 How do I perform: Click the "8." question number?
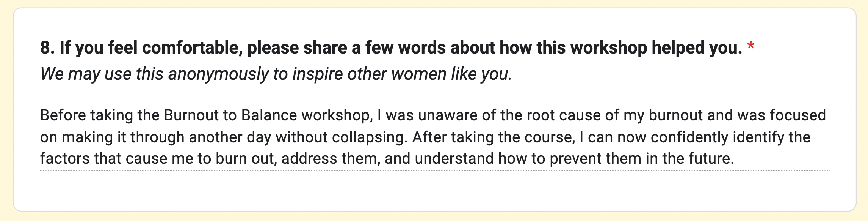click(x=47, y=48)
